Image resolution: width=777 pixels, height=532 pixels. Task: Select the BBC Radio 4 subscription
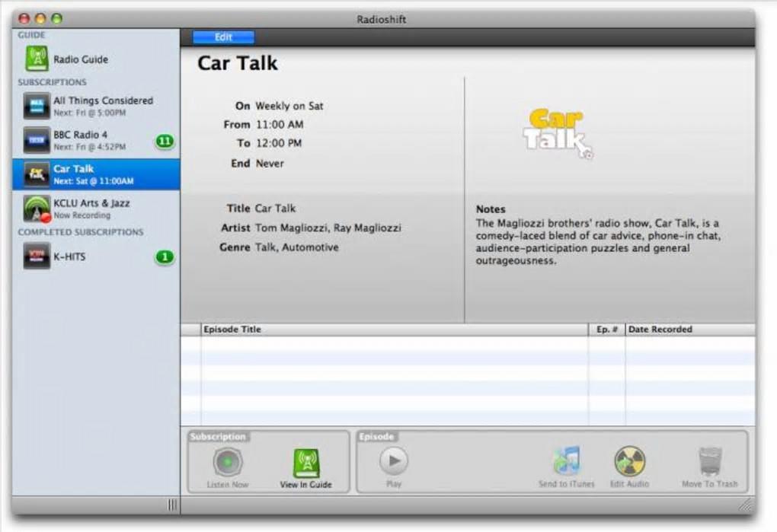(97, 140)
